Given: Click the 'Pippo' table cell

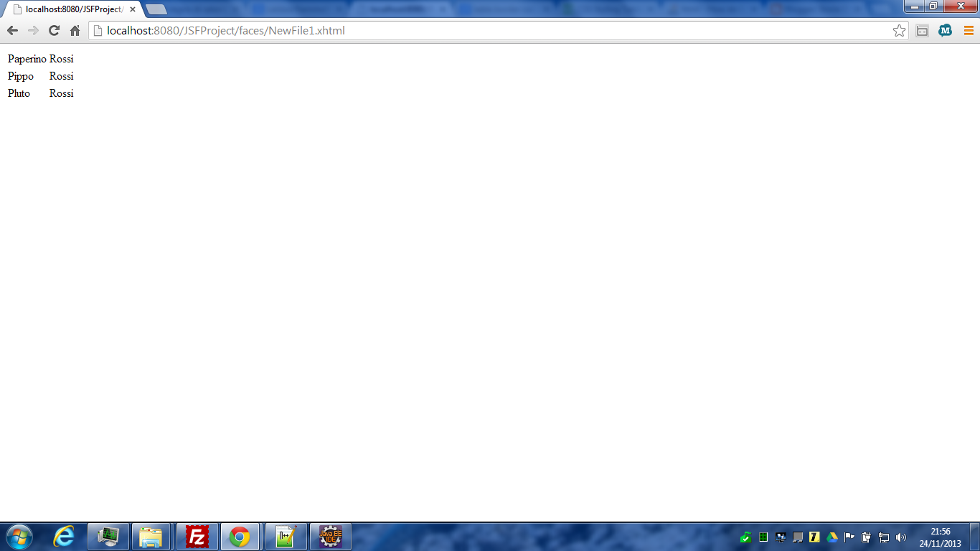Looking at the screenshot, I should pos(21,76).
